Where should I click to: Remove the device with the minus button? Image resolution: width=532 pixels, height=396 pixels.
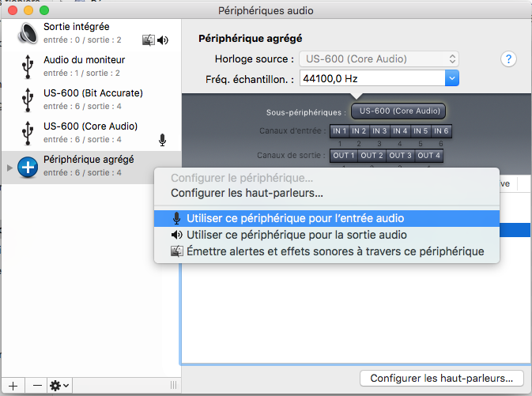pos(37,386)
